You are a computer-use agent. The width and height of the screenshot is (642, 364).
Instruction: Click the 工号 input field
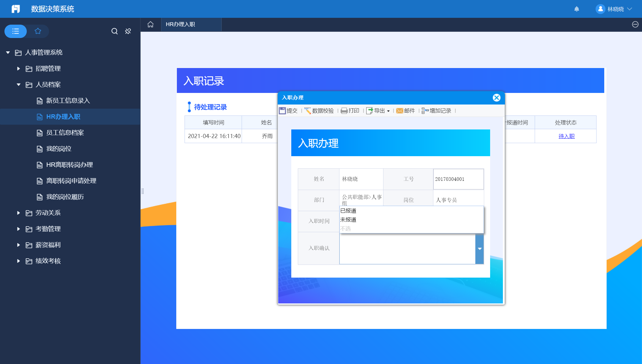[458, 179]
